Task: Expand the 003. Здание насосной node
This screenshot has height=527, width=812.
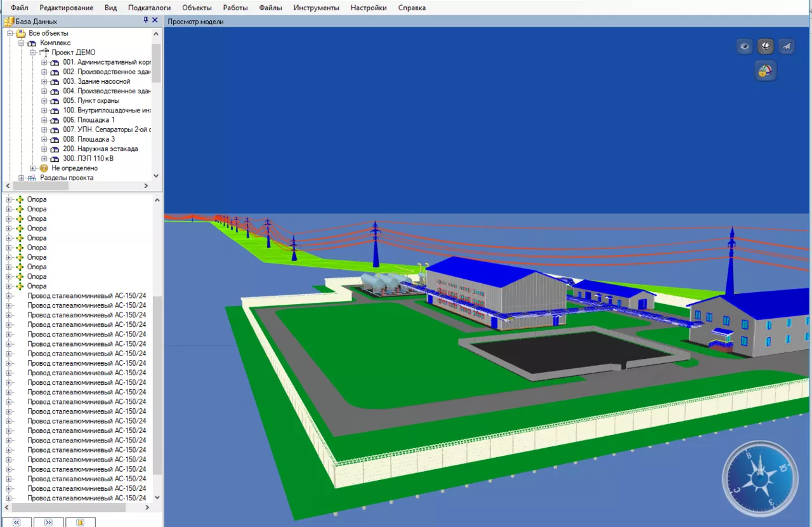Action: tap(44, 81)
